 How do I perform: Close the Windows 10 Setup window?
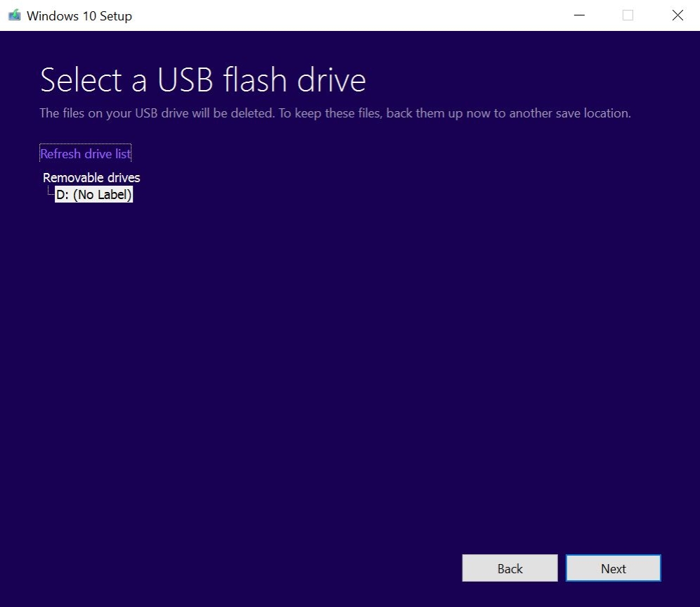click(678, 15)
